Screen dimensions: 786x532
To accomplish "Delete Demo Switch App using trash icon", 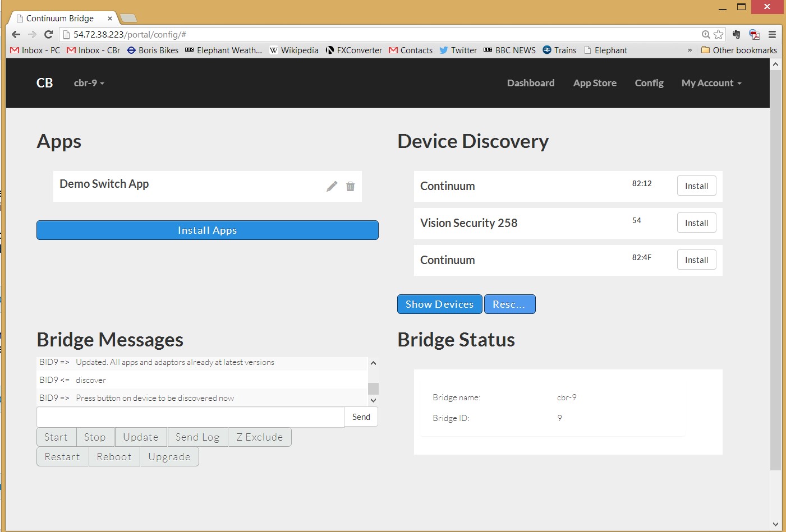I will click(x=350, y=186).
